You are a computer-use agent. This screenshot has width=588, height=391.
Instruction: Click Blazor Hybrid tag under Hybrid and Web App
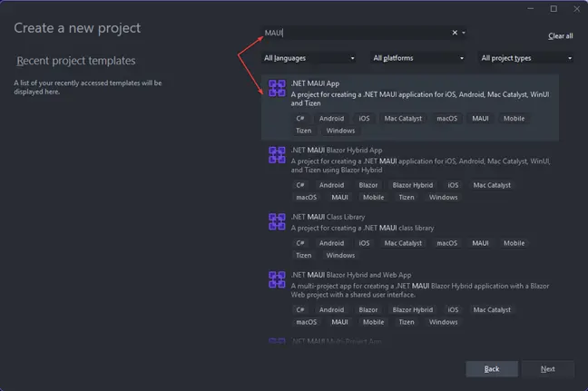tap(413, 310)
